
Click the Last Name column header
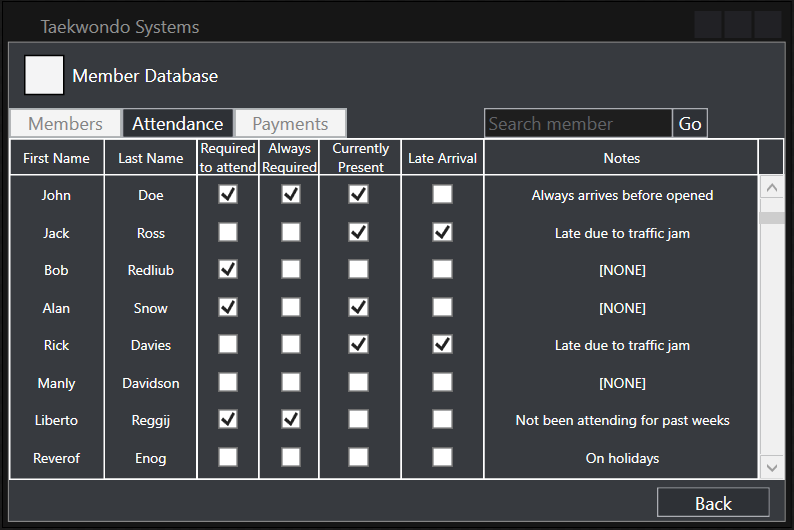coord(150,158)
